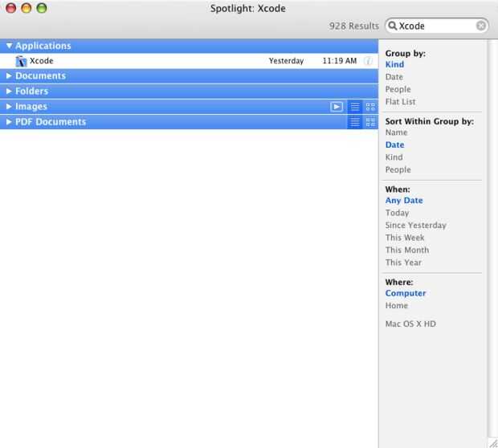Viewport: 498px width, 448px height.
Task: Switch PDF Documents group to icon view
Action: click(370, 122)
